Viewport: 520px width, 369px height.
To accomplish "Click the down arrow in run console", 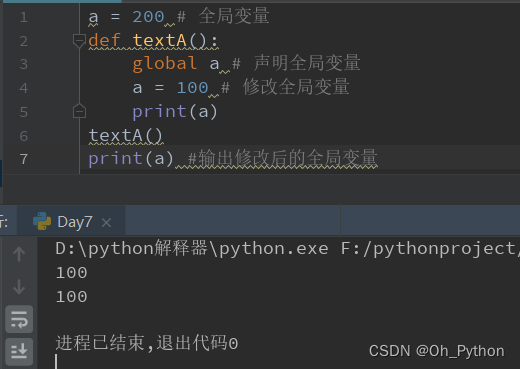I will [19, 287].
